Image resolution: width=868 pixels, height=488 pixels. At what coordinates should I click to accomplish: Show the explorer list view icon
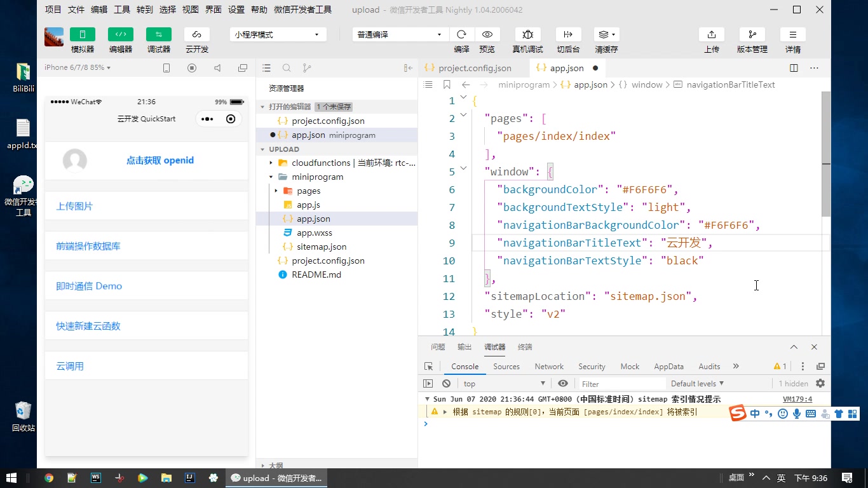(266, 68)
